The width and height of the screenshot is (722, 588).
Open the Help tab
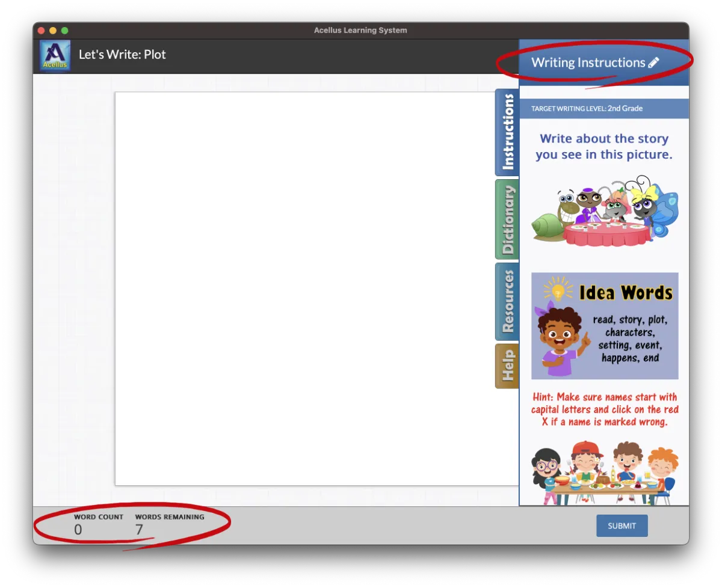point(507,366)
